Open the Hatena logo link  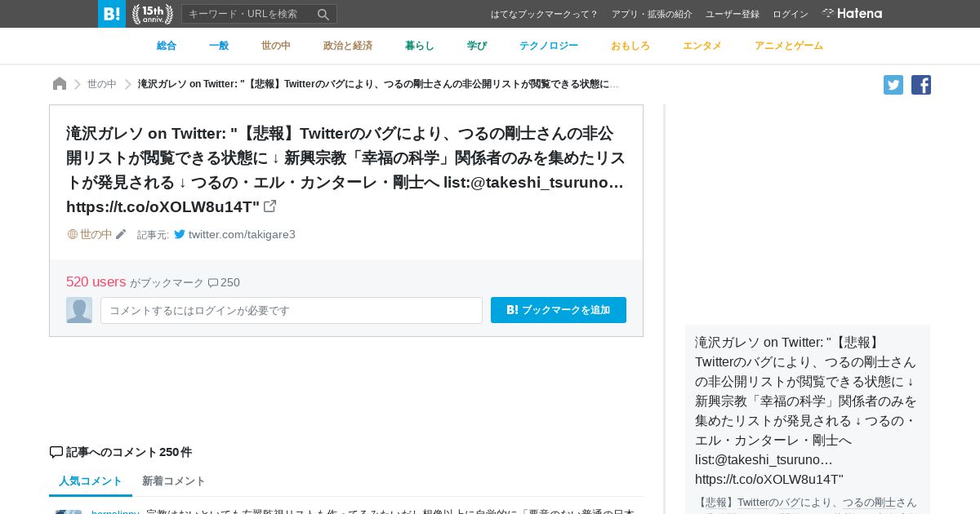(x=852, y=14)
